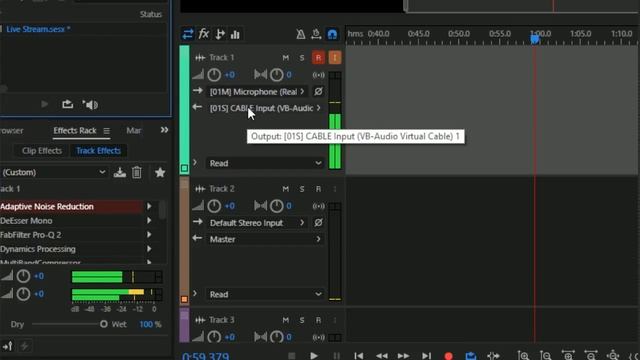This screenshot has height=360, width=640.
Task: Play the file in Files panel
Action: (44, 104)
